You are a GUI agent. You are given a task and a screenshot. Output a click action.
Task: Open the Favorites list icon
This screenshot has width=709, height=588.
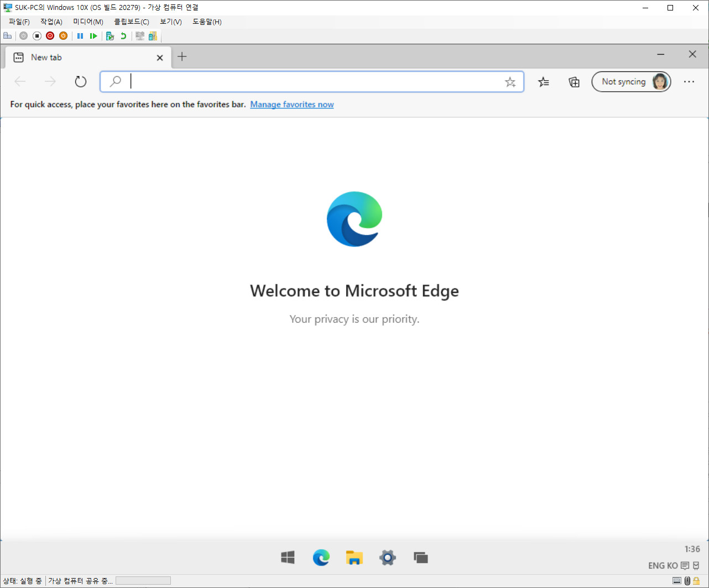(544, 82)
